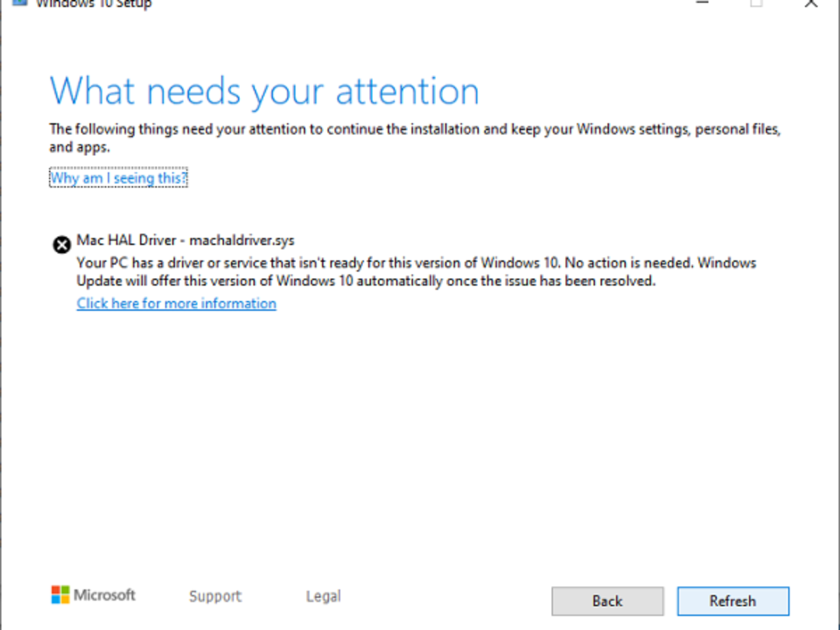Click the 'Windows 10 Setup' title text
Viewport: 840px width, 630px height.
tap(94, 3)
